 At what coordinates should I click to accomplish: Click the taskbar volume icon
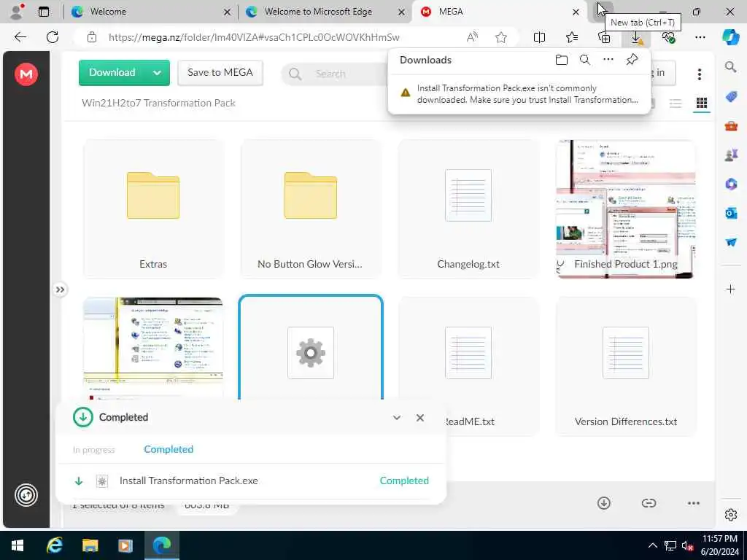click(687, 545)
